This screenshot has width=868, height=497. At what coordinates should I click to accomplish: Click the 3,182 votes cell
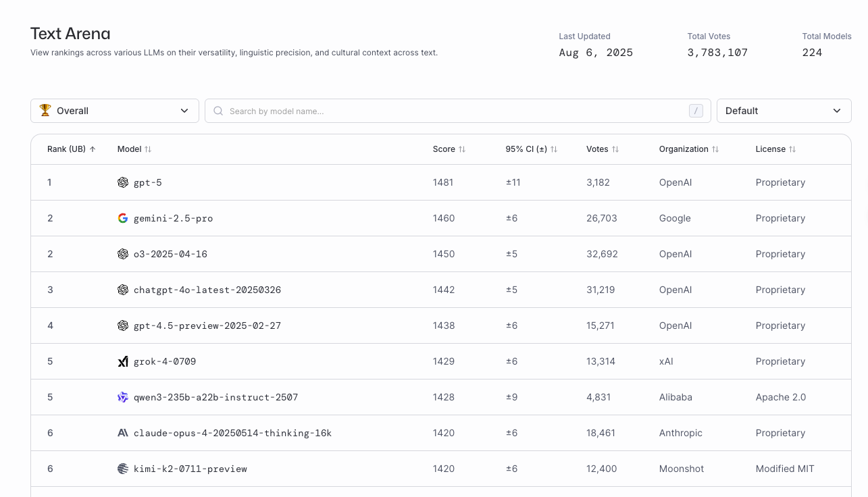pyautogui.click(x=598, y=182)
